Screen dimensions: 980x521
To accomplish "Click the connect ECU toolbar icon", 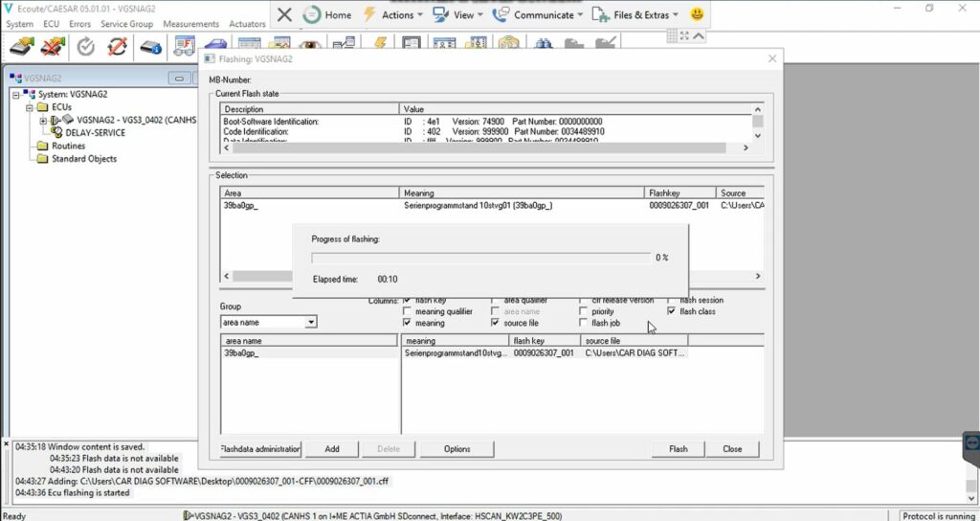I will (23, 46).
